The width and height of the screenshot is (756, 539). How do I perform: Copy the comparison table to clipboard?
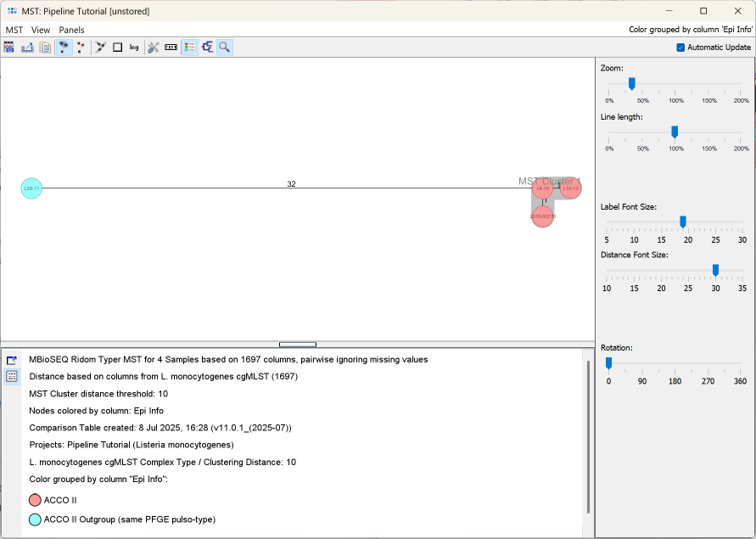tap(44, 47)
